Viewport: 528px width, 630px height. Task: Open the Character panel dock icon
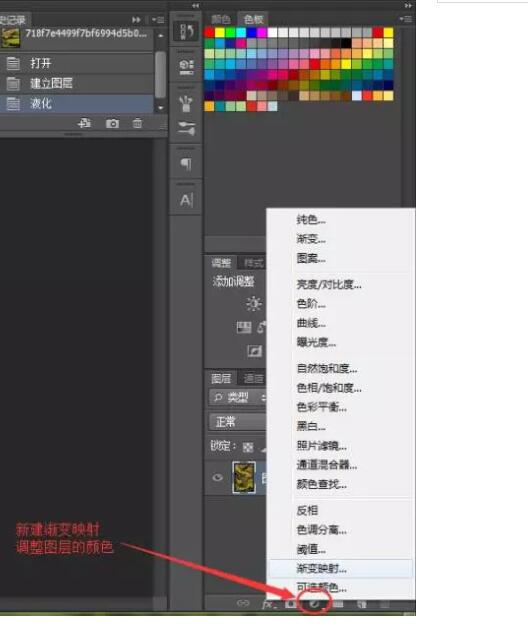point(186,200)
